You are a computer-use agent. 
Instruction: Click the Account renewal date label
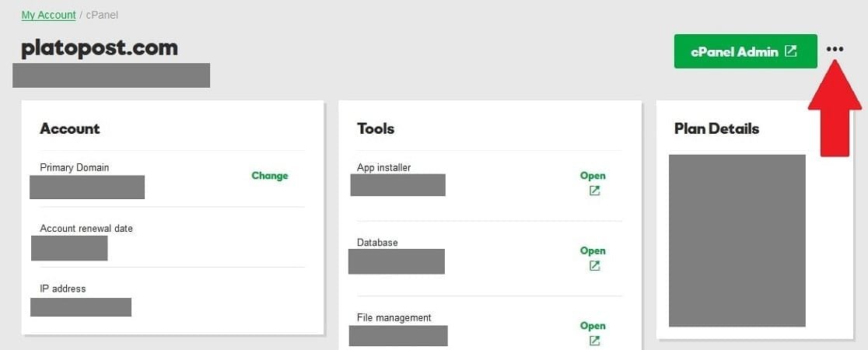pos(86,228)
